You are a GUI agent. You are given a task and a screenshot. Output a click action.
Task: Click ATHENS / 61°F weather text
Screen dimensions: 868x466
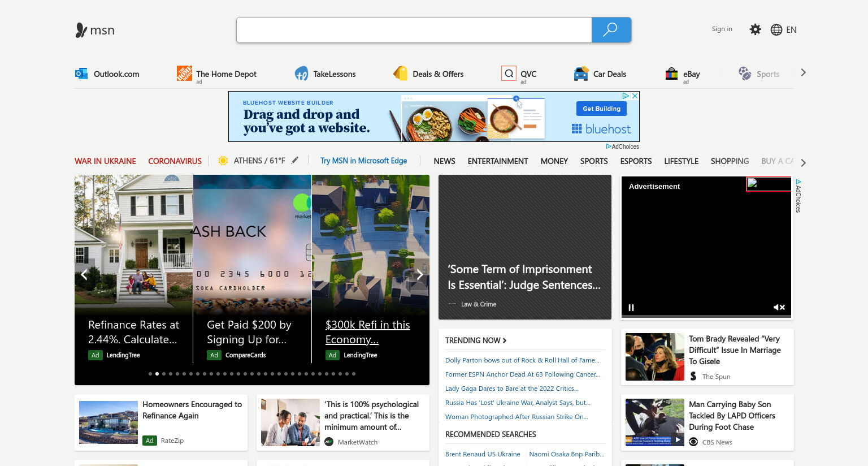pyautogui.click(x=259, y=161)
